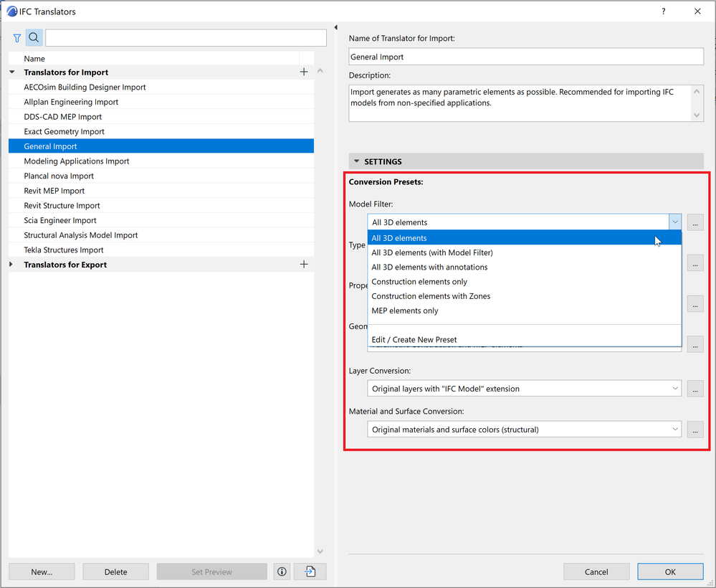Open Layer Conversion ellipsis options button
Viewport: 716px width, 588px height.
(x=695, y=389)
